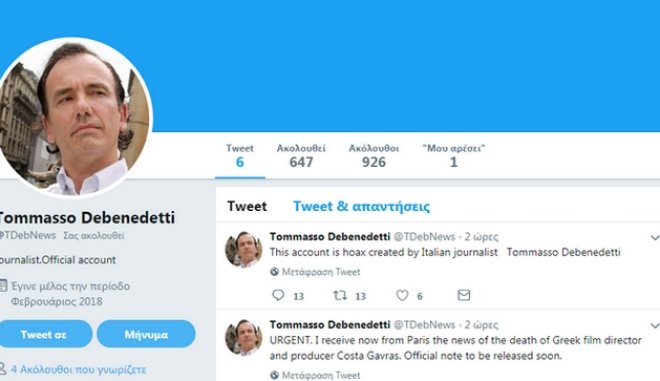This screenshot has width=660, height=381.
Task: Click calendar icon beside join date
Action: point(3,285)
